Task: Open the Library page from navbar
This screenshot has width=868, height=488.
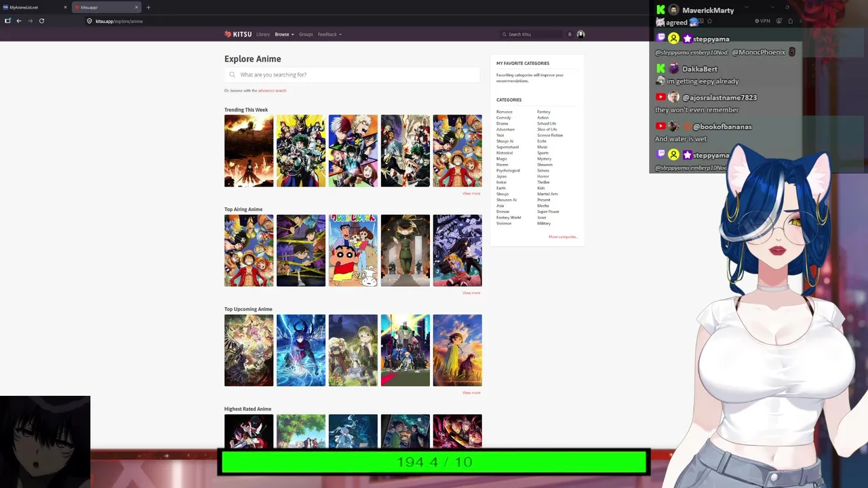Action: coord(263,35)
